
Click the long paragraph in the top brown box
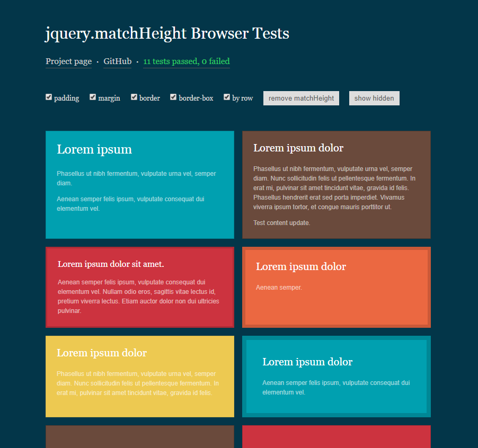[x=334, y=188]
